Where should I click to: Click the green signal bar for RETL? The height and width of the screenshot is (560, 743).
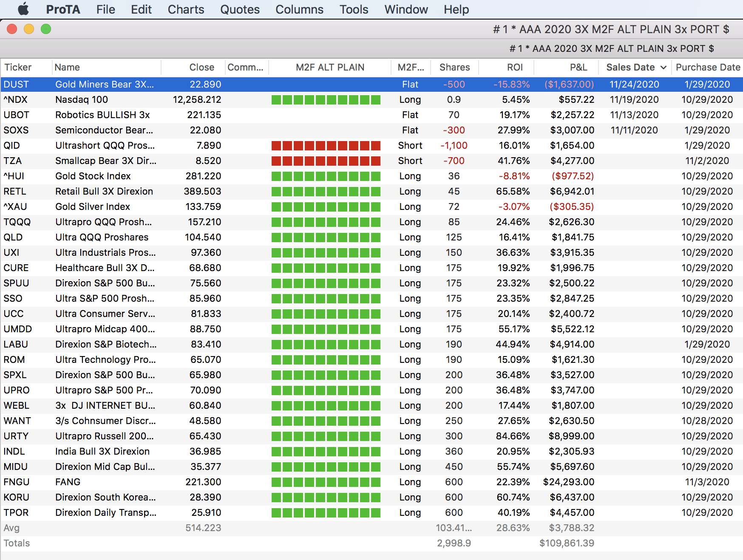tap(326, 192)
